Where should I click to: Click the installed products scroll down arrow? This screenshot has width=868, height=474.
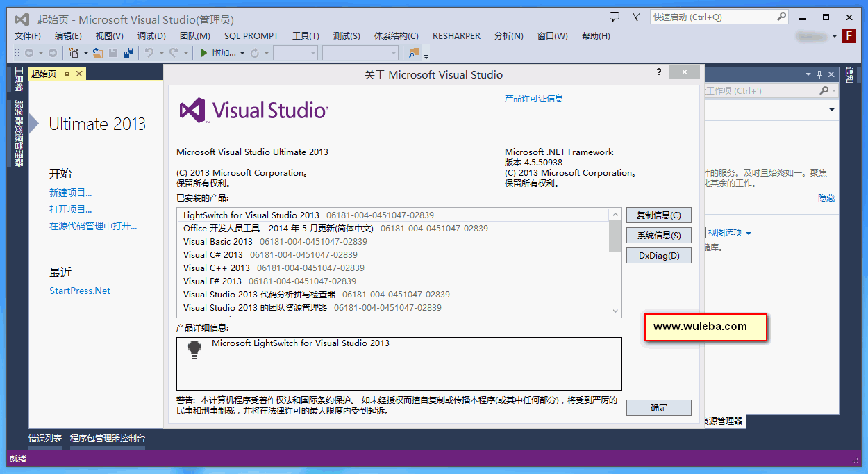click(x=615, y=311)
